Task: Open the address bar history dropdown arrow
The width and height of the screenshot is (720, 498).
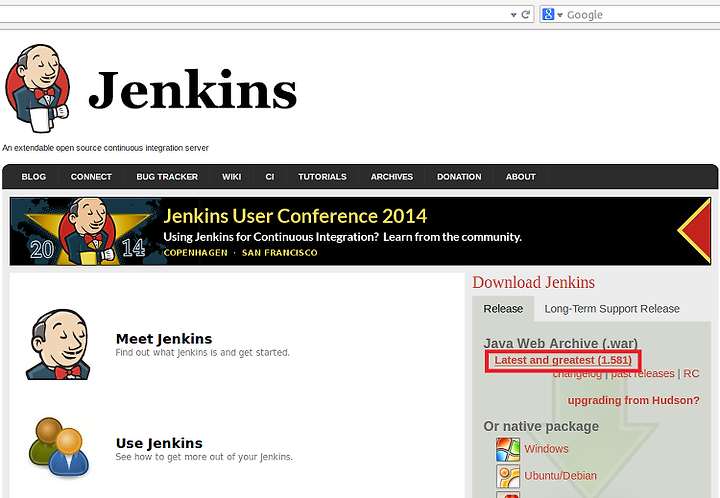Action: coord(513,15)
